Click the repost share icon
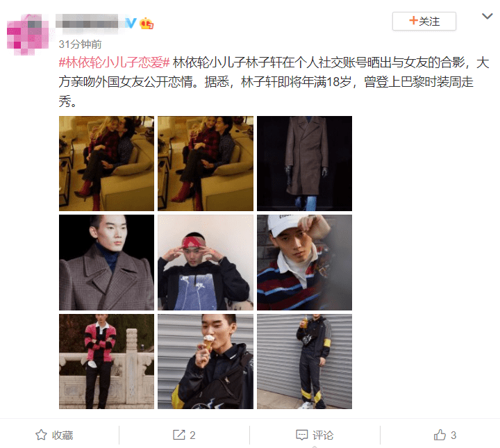Viewport: 500px width, 448px height. 179,435
